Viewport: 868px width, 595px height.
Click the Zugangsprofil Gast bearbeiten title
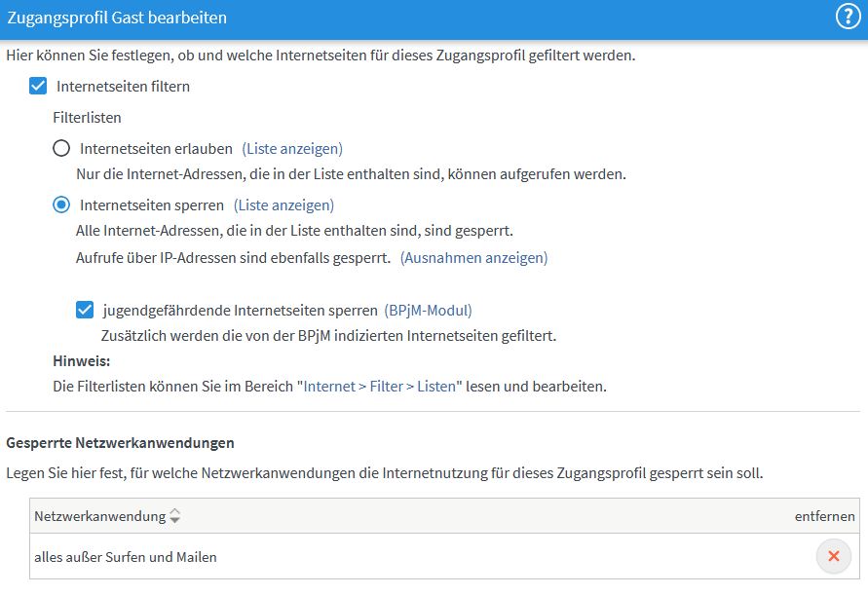click(117, 18)
